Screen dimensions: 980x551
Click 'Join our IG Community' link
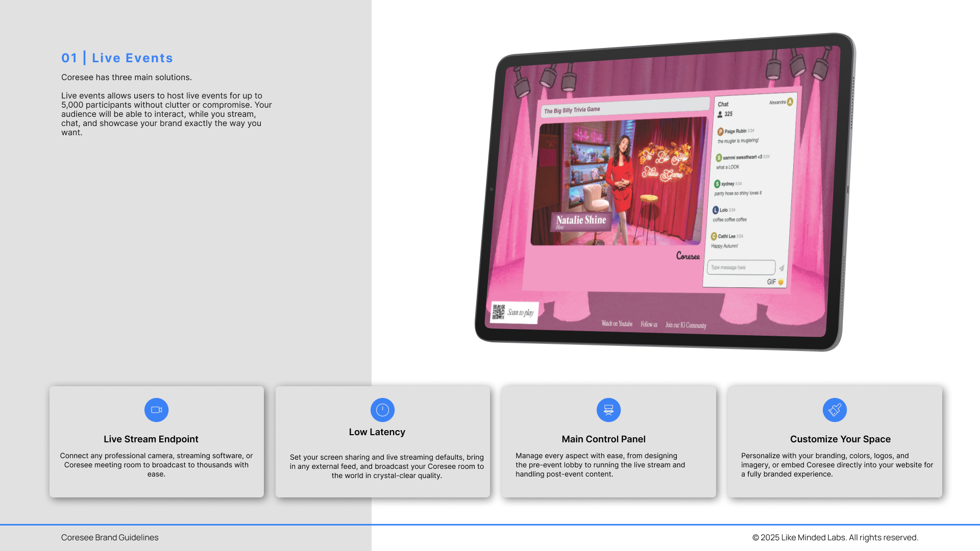[685, 325]
